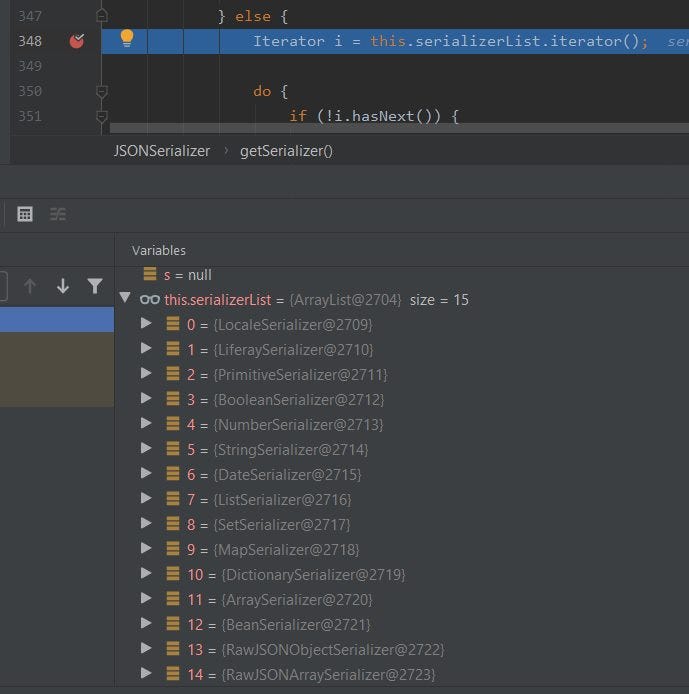Toggle the fold marker at line 350

pos(102,91)
